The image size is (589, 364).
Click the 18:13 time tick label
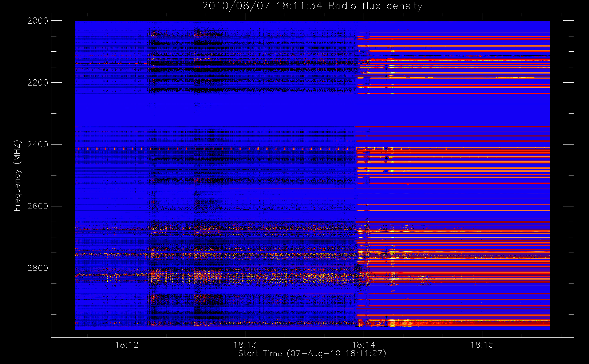(x=245, y=345)
